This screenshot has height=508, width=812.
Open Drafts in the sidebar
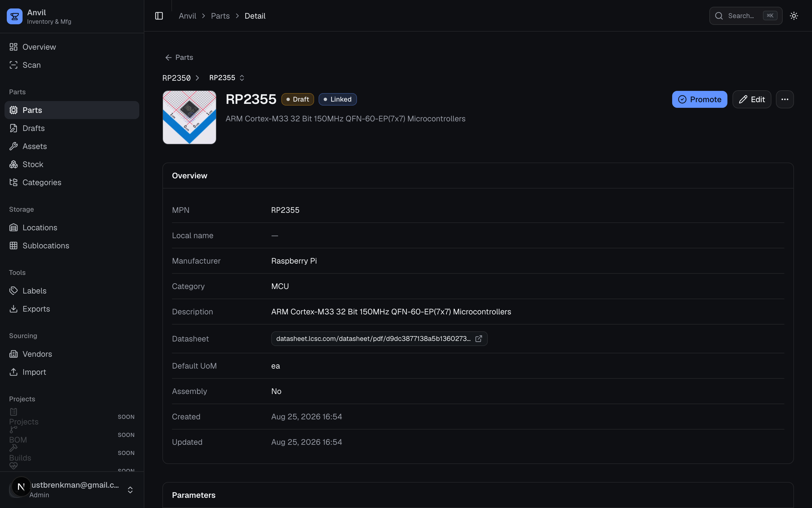coord(72,128)
